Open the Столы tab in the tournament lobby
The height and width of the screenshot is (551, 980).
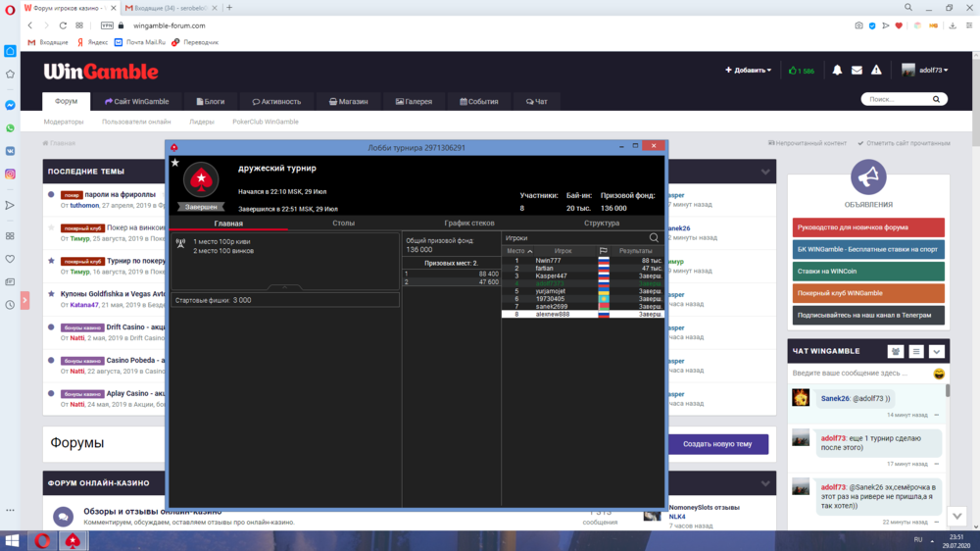(343, 224)
